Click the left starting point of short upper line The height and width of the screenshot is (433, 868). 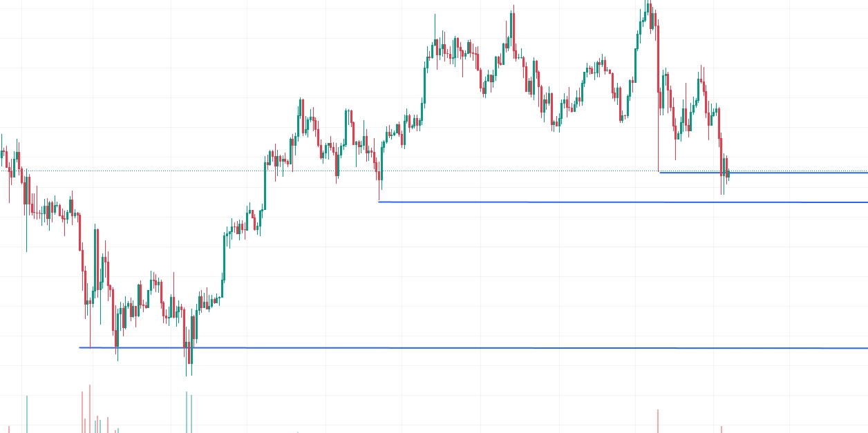(x=661, y=172)
